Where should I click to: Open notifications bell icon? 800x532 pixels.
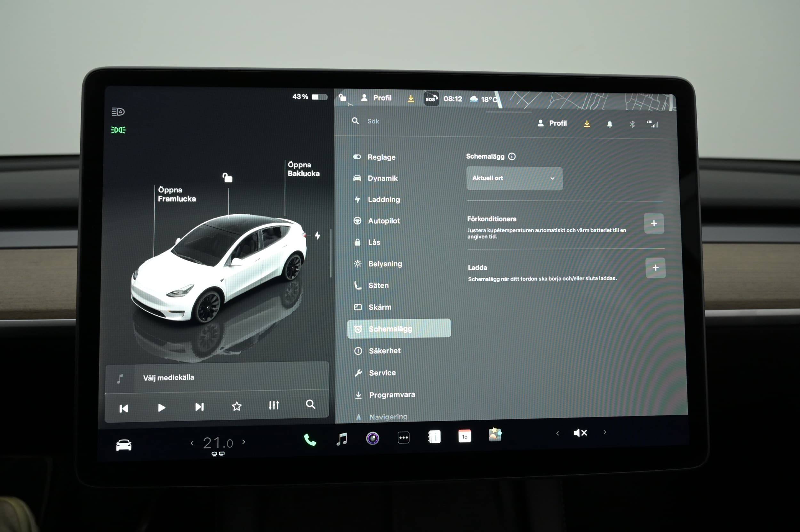point(609,124)
